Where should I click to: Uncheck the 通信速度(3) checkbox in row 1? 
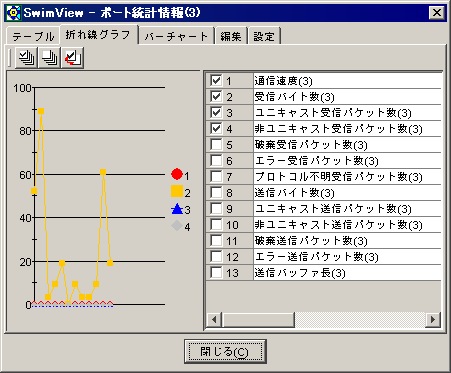point(216,80)
